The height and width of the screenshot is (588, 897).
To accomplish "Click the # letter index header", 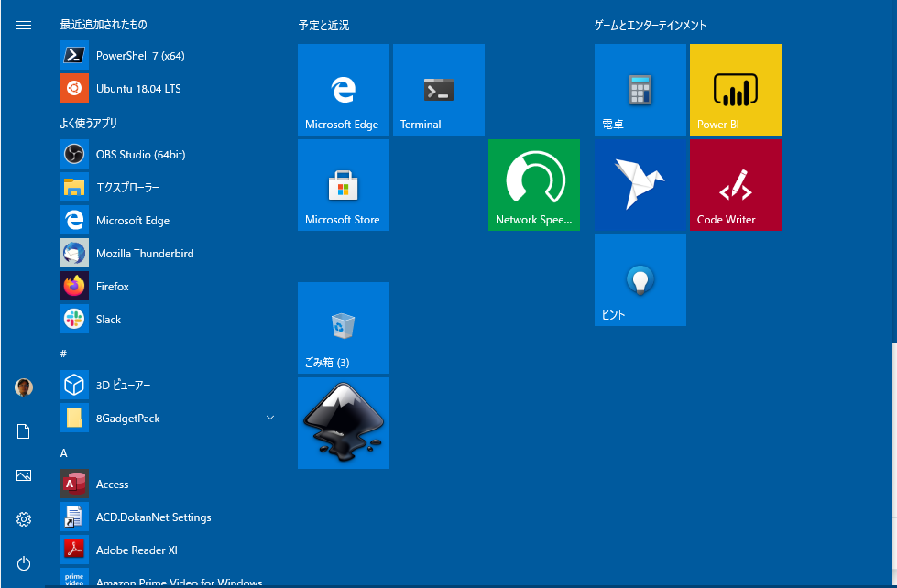I will [63, 354].
